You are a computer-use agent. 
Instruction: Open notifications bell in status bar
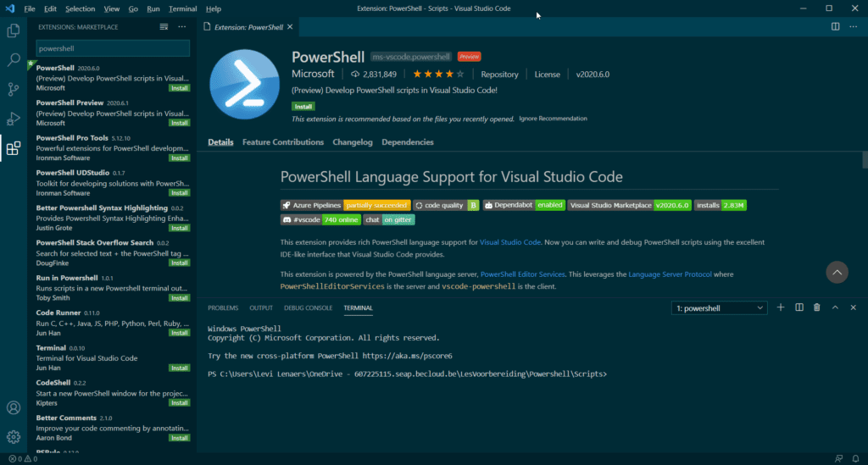tap(855, 459)
